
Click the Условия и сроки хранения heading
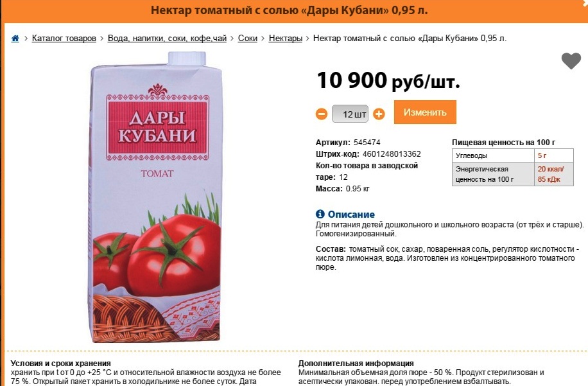(x=61, y=363)
